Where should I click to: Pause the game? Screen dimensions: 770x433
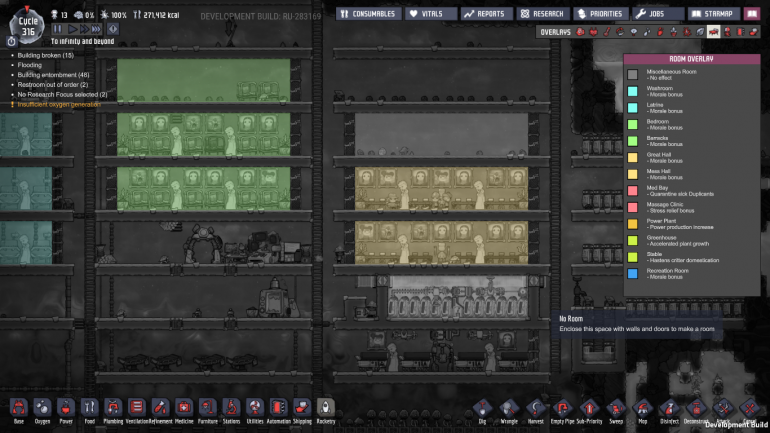coord(58,29)
